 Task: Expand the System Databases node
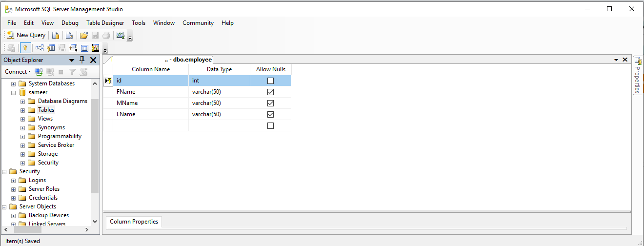click(14, 84)
